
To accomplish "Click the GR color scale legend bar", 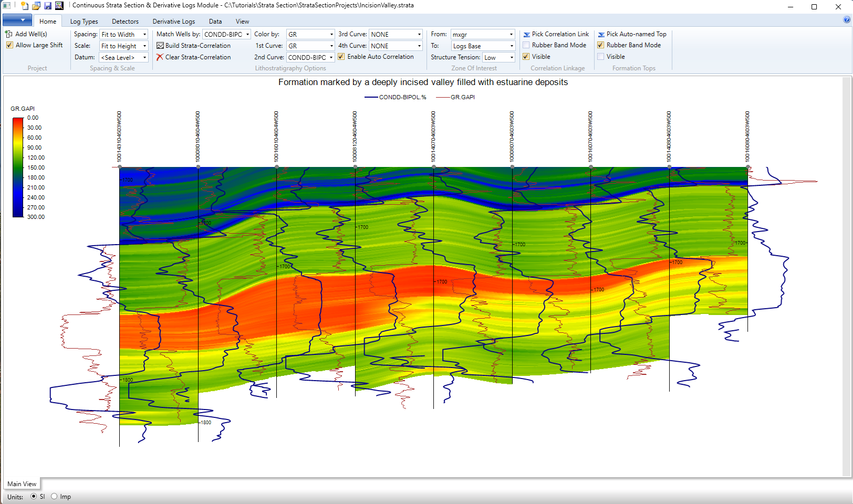I will pos(18,167).
